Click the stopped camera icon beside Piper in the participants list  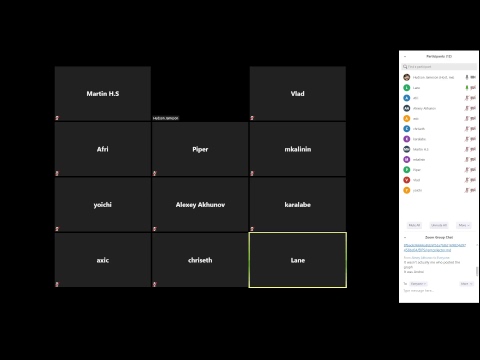[x=473, y=170]
